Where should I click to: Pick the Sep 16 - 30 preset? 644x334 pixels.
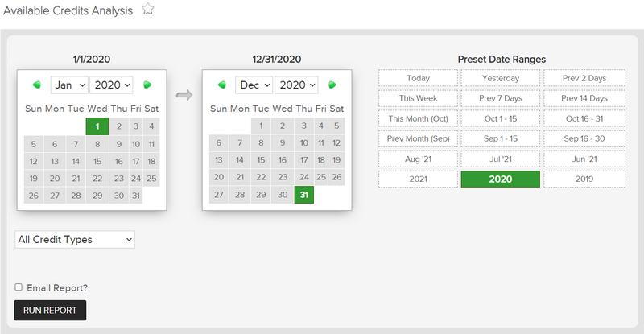pos(584,138)
